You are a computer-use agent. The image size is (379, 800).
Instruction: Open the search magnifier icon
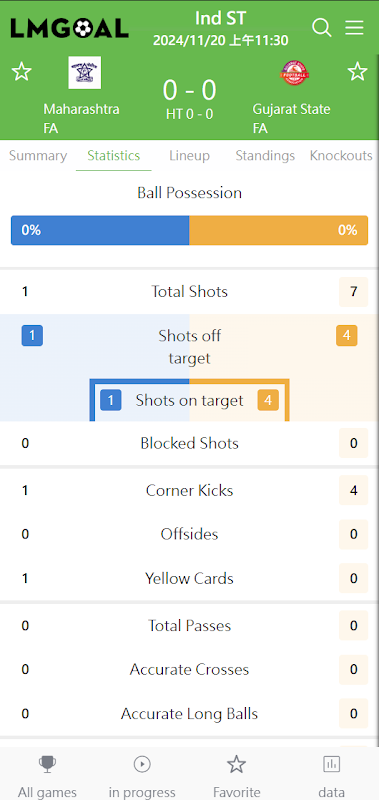click(322, 27)
